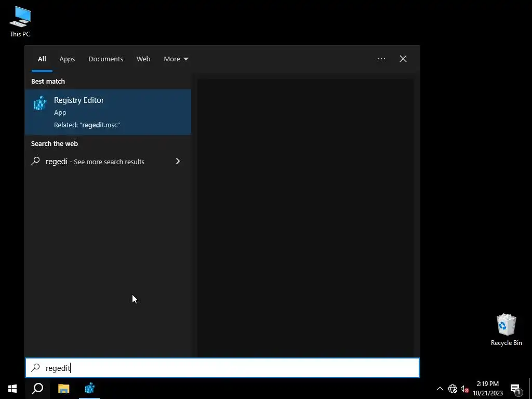
Task: Click the muted volume tray icon
Action: [465, 389]
